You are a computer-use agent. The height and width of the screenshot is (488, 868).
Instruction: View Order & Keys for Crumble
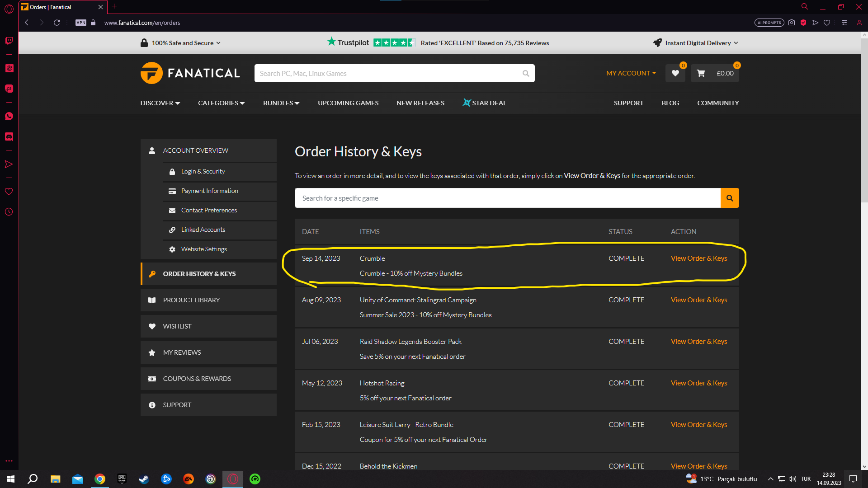pos(698,258)
